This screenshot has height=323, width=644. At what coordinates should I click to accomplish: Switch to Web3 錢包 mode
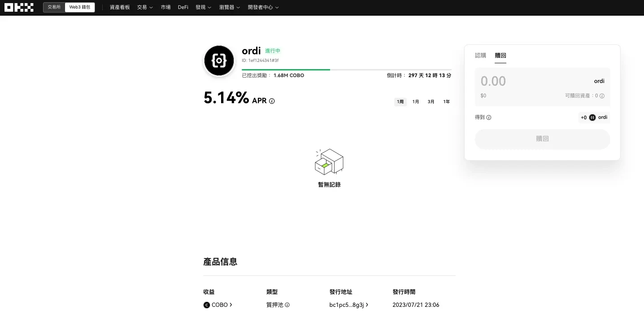[80, 7]
